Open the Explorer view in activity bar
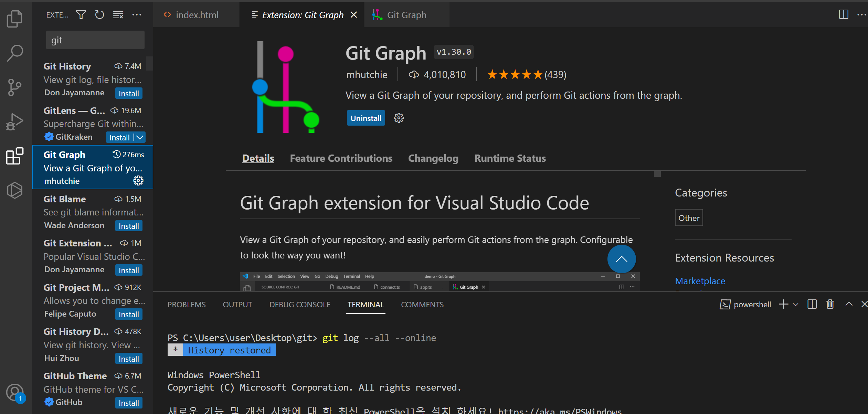Viewport: 868px width, 414px height. (x=14, y=19)
